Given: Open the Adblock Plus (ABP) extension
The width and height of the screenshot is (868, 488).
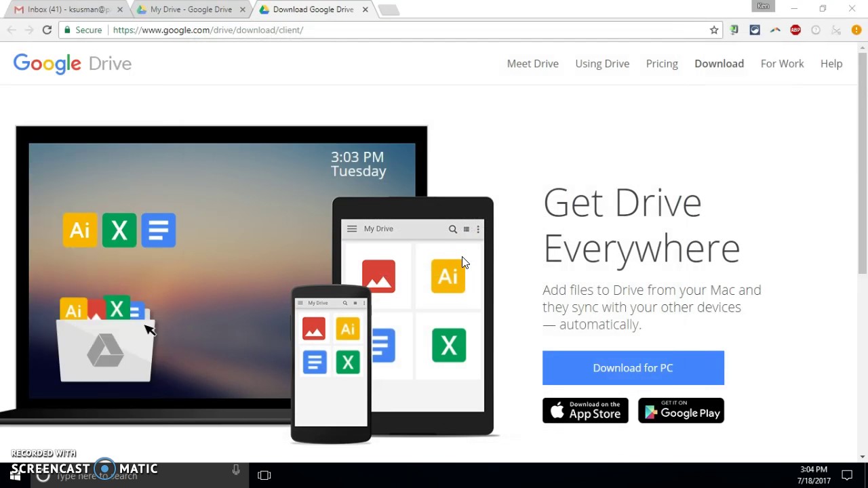Looking at the screenshot, I should click(x=795, y=30).
